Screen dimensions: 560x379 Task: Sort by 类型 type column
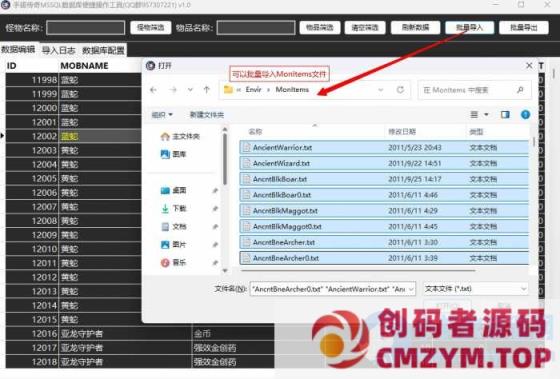476,132
